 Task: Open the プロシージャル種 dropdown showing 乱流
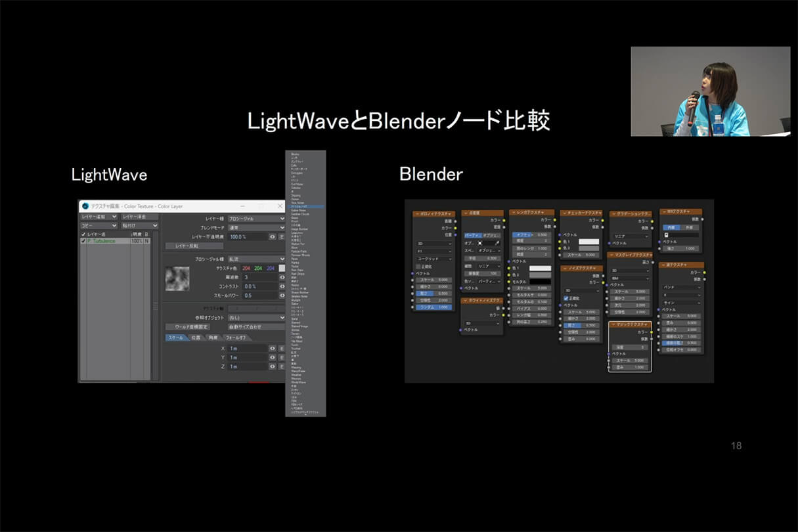click(255, 258)
